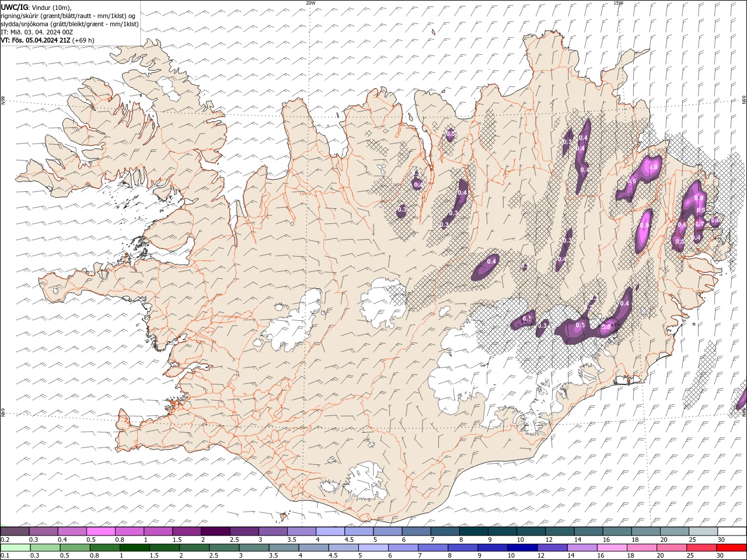Click the 'UWC/IG' title text
The image size is (747, 560).
(x=14, y=7)
